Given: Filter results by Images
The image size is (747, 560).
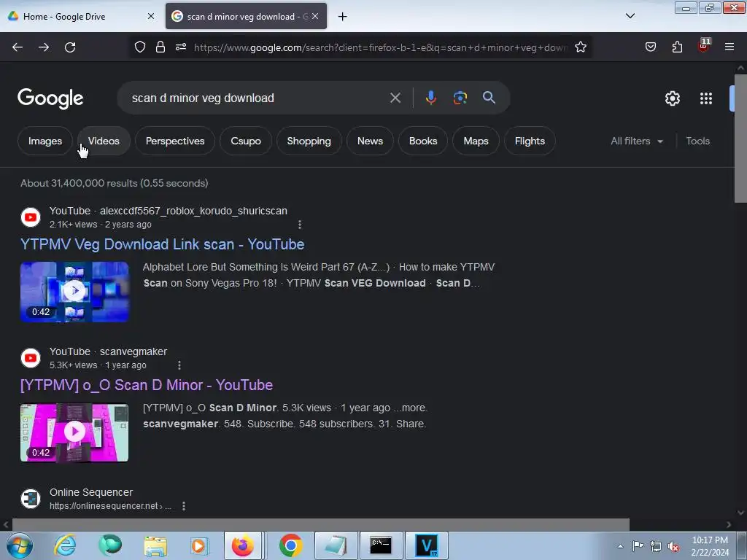Looking at the screenshot, I should pos(44,141).
